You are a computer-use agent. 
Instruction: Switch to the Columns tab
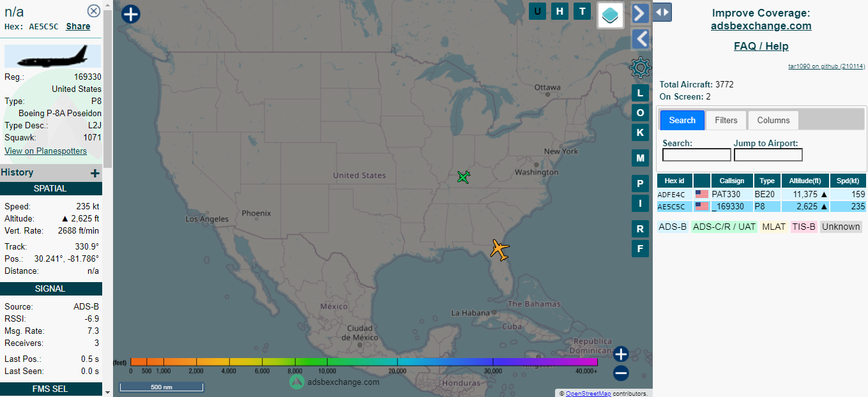pyautogui.click(x=773, y=120)
